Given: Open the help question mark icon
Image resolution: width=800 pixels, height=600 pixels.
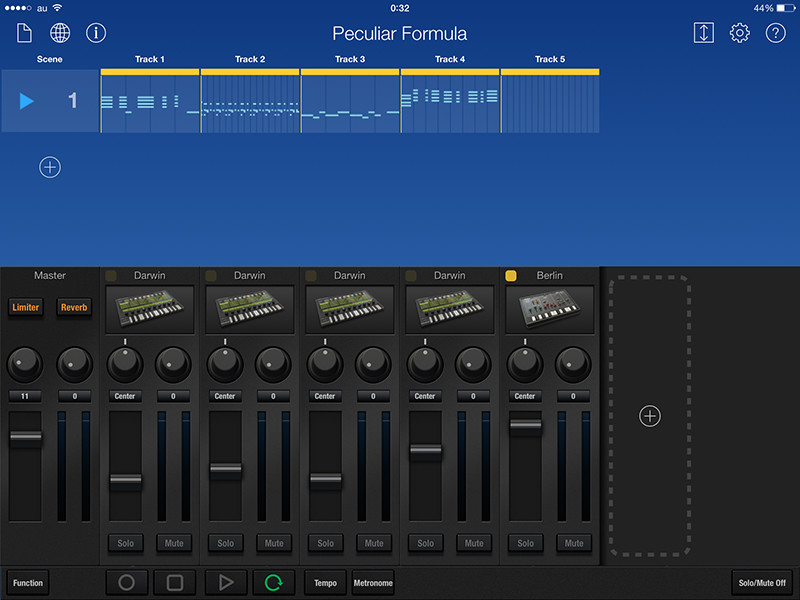Looking at the screenshot, I should [x=776, y=33].
